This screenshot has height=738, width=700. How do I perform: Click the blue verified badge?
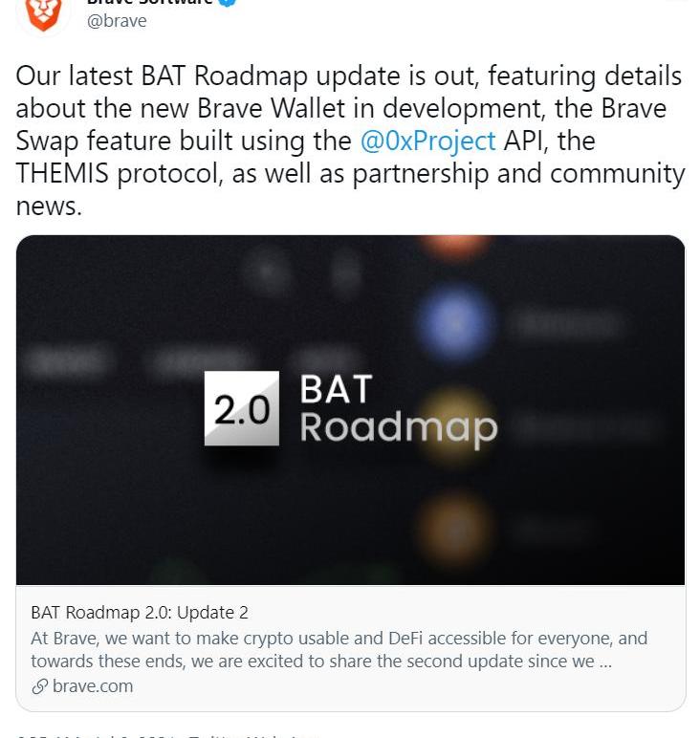(228, 2)
